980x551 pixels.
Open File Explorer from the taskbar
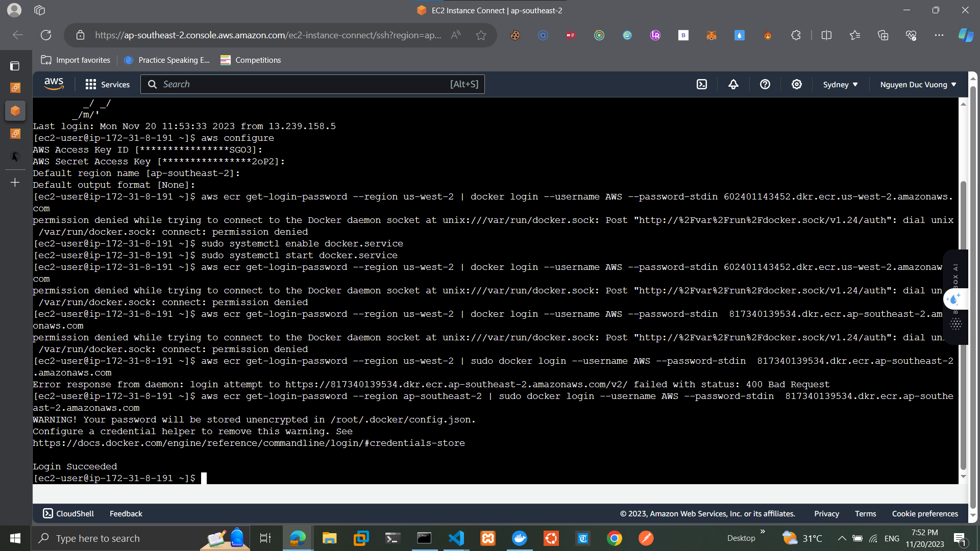[x=329, y=538]
